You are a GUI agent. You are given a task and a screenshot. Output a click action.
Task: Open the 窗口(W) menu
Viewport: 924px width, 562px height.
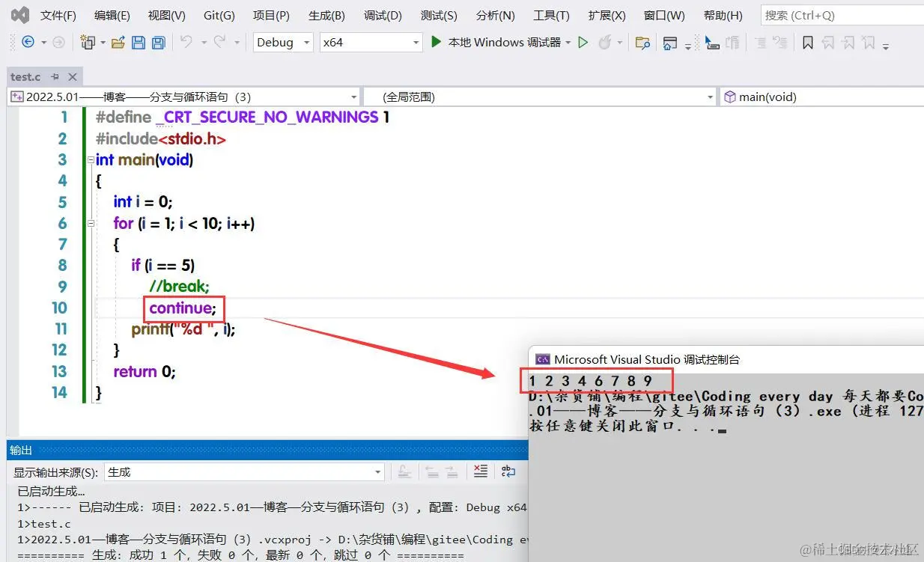(x=664, y=15)
